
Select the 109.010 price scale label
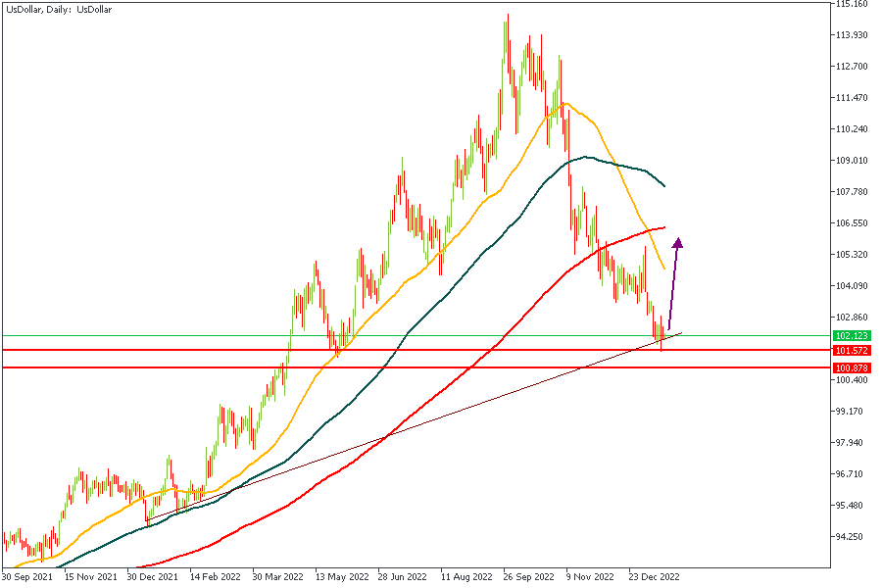851,161
